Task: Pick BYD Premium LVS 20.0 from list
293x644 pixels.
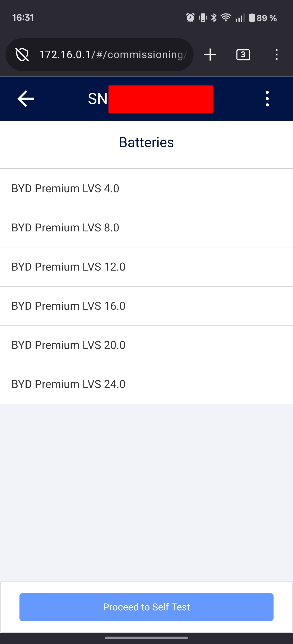Action: click(146, 345)
